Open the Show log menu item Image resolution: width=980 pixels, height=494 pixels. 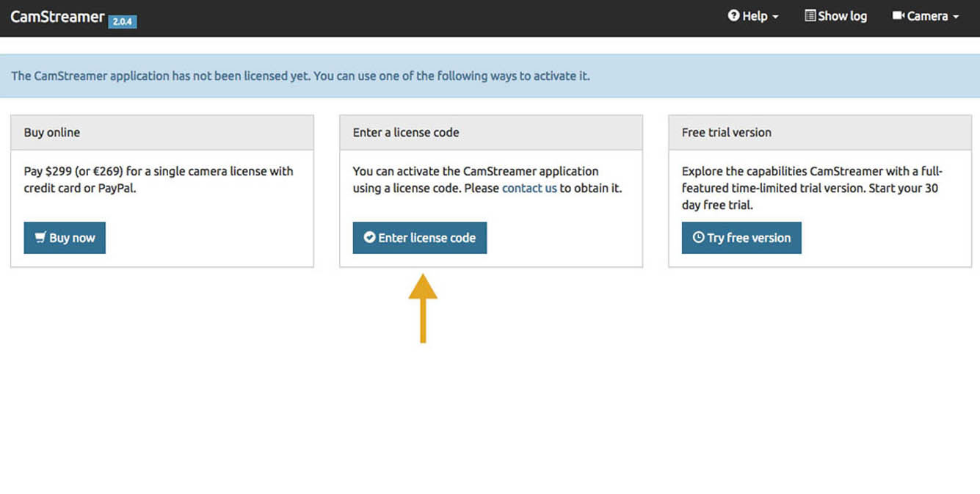pos(842,16)
